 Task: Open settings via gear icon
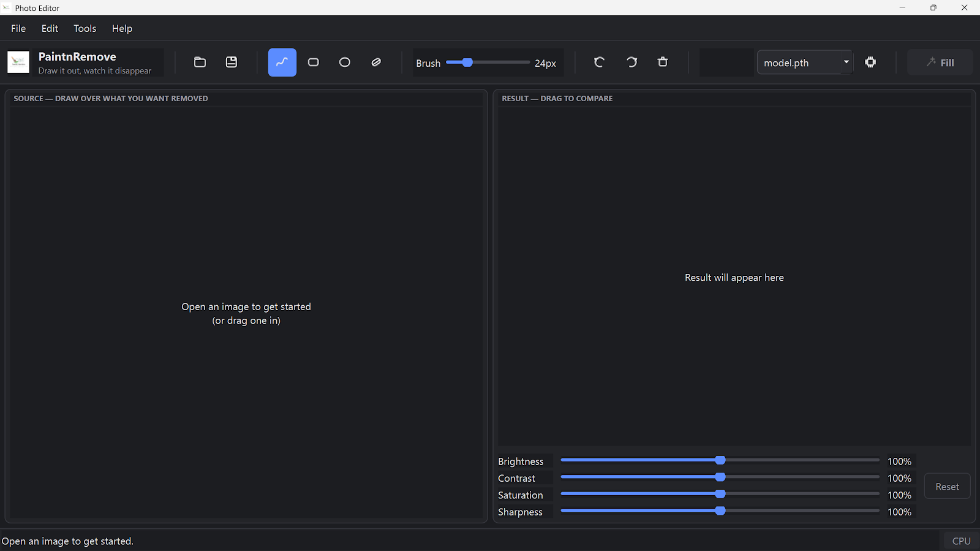(870, 62)
